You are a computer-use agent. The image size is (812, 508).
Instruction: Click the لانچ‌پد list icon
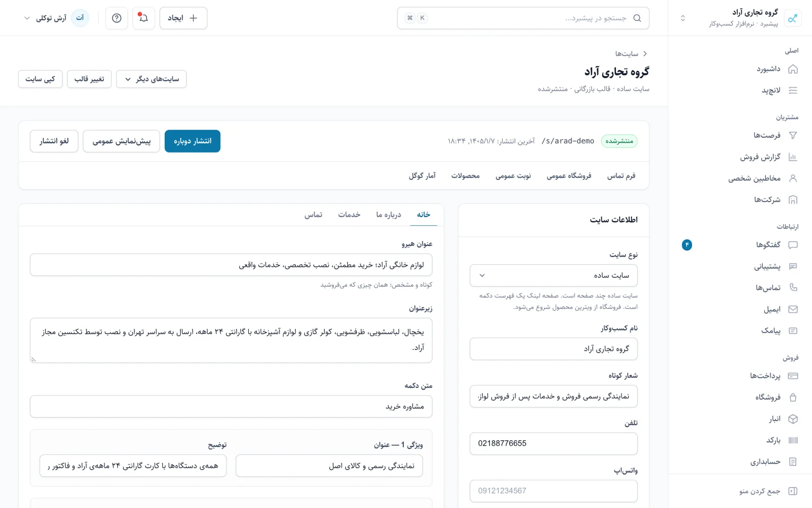(x=793, y=90)
